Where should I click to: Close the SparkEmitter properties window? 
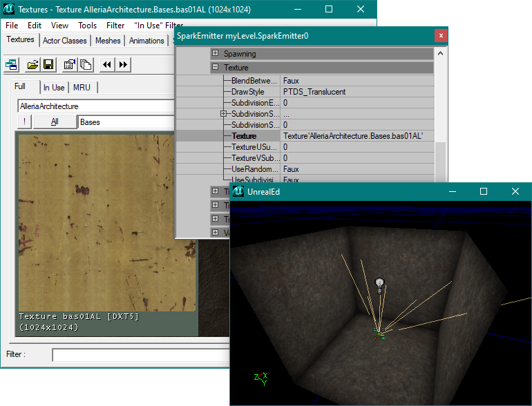pos(441,35)
